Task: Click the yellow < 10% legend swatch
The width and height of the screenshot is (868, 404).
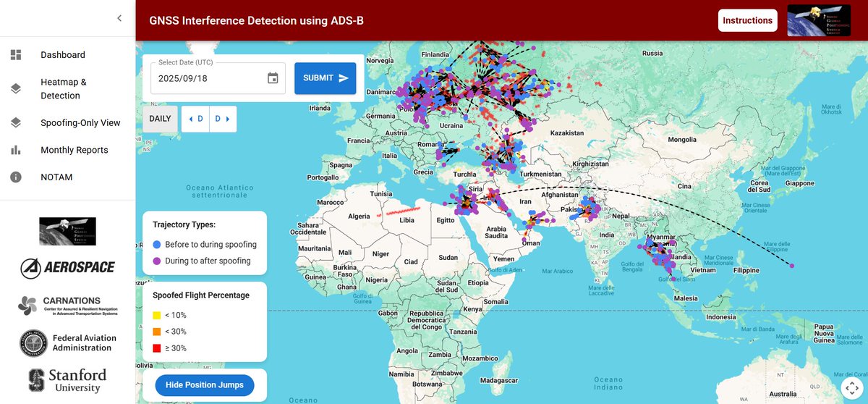Action: point(157,315)
